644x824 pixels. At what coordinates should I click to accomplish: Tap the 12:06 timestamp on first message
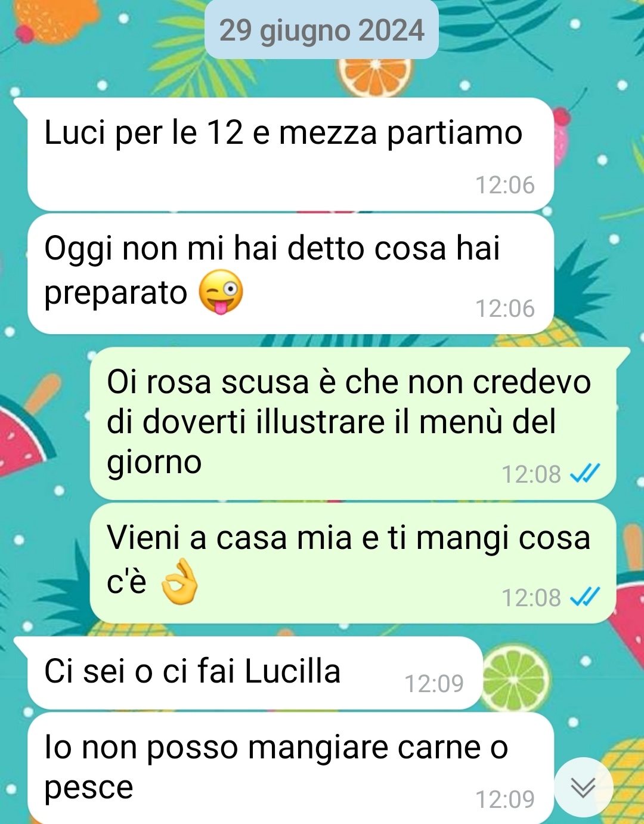(x=505, y=185)
